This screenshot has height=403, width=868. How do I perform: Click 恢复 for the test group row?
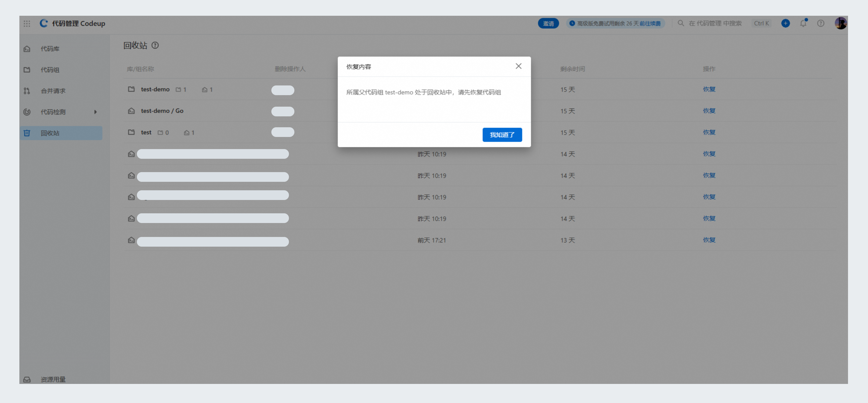click(x=709, y=132)
